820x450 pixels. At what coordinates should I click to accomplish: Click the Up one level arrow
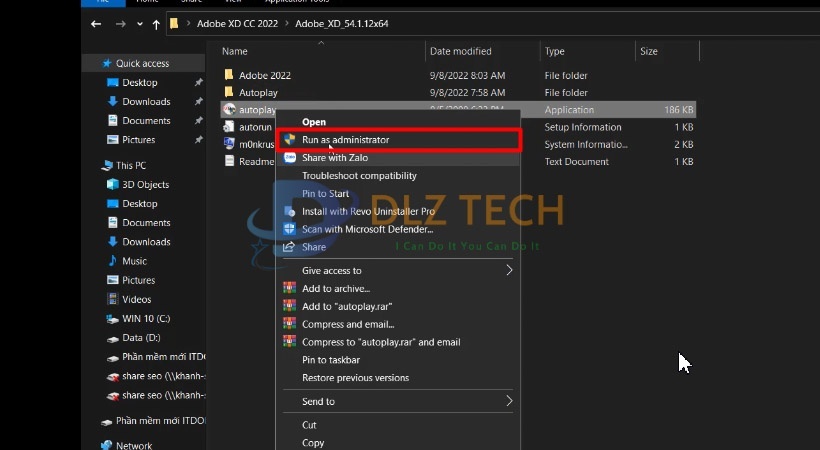pyautogui.click(x=156, y=24)
